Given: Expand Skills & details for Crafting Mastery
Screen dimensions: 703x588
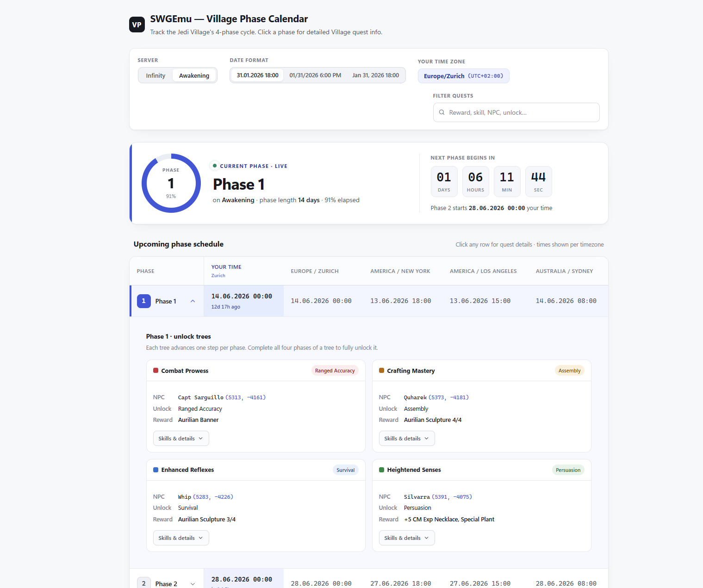Looking at the screenshot, I should 407,439.
